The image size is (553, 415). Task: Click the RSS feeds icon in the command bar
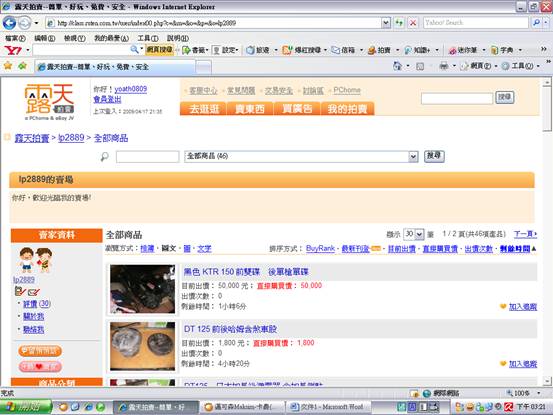pyautogui.click(x=420, y=66)
